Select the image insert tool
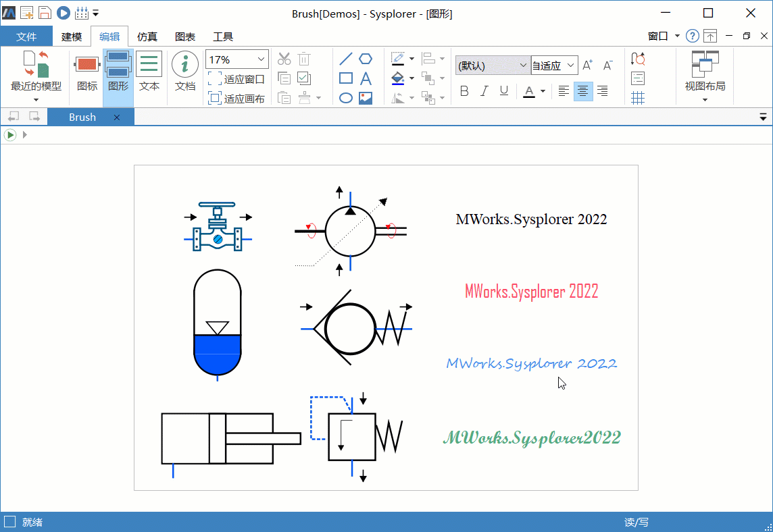Image resolution: width=773 pixels, height=532 pixels. 366,98
